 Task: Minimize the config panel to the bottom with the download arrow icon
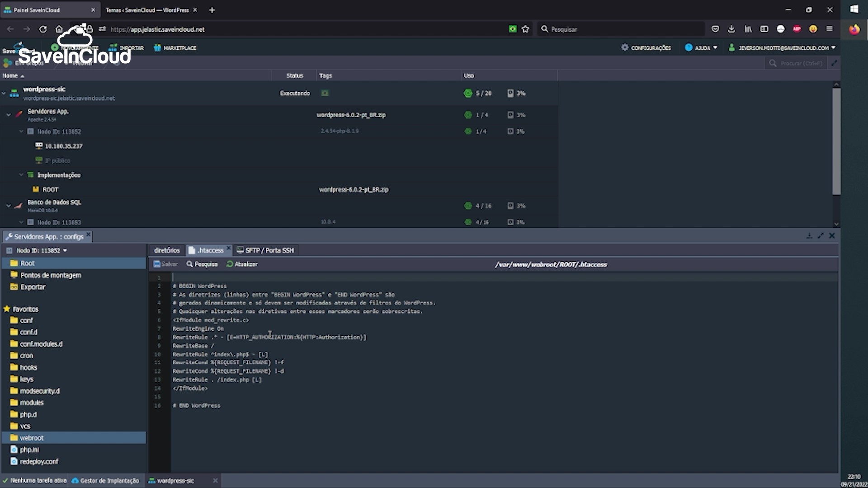coord(809,236)
